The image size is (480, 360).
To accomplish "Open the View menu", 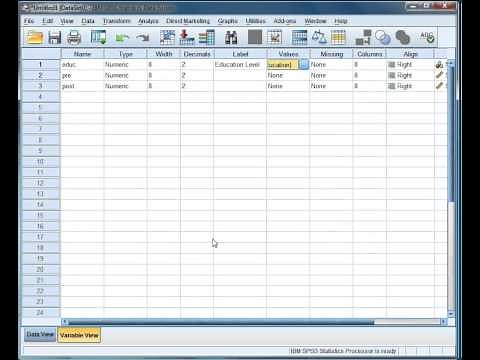I will coord(67,21).
